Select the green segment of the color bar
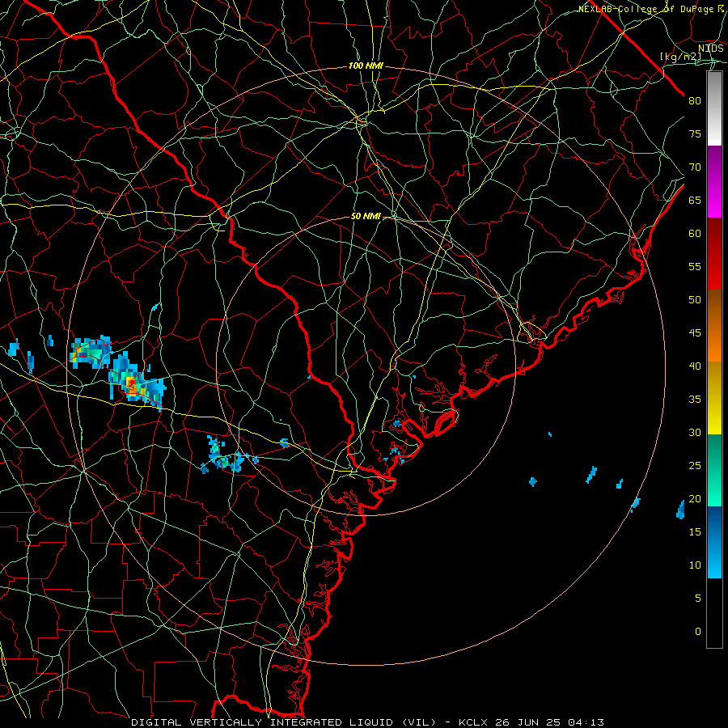The width and height of the screenshot is (728, 728). (x=714, y=470)
